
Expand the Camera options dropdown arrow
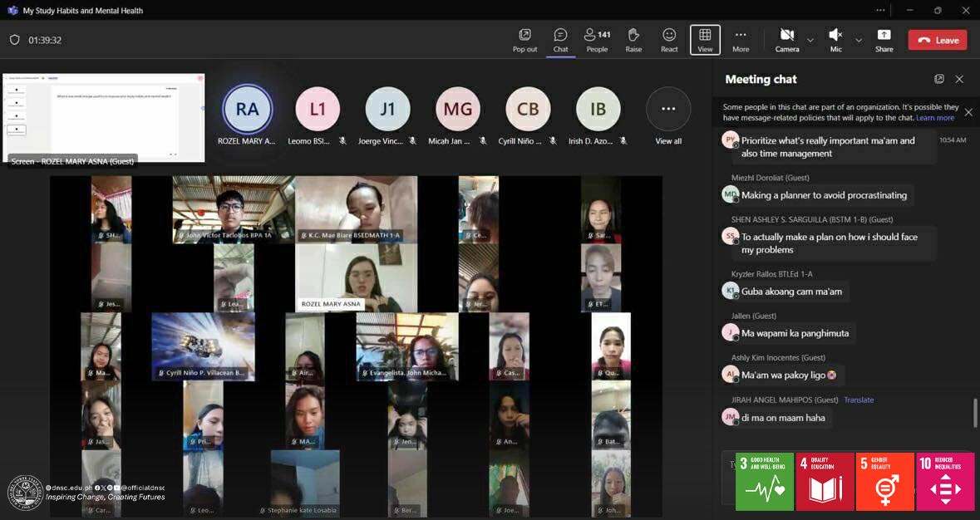coord(810,40)
